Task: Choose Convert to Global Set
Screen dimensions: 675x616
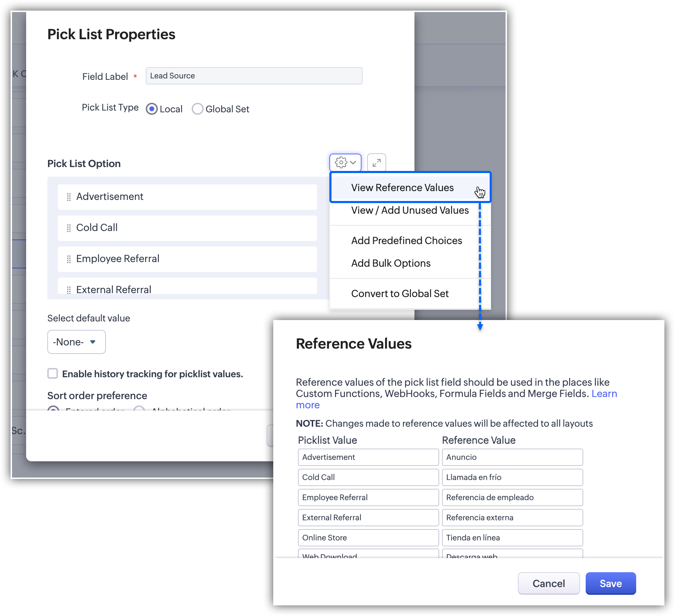Action: 400,294
